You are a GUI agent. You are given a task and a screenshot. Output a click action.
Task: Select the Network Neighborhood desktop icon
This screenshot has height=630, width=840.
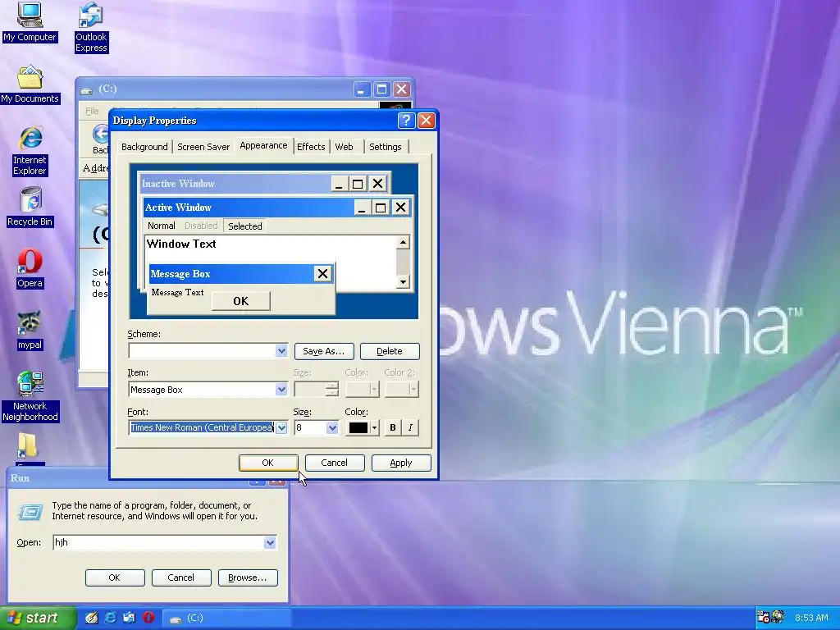pyautogui.click(x=30, y=396)
